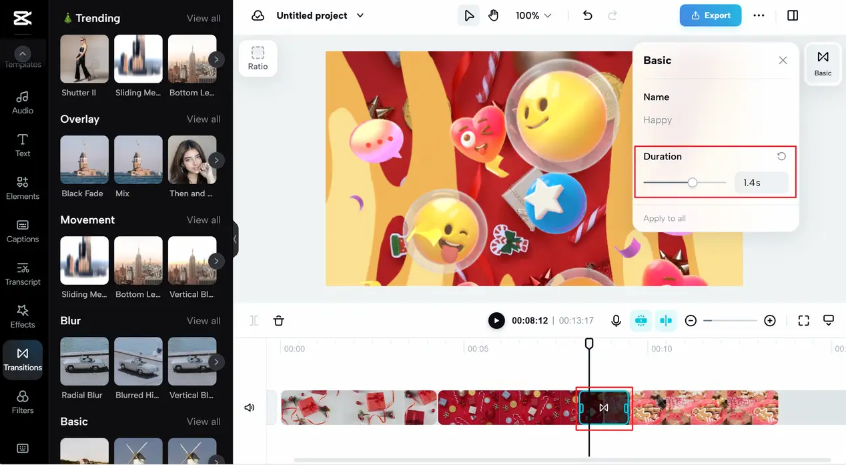Select the Radial Blur transition
846x465 pixels.
tap(84, 361)
